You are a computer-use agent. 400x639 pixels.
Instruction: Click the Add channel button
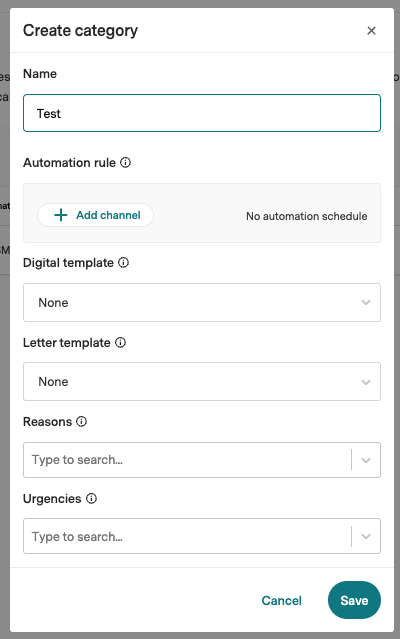(x=95, y=215)
